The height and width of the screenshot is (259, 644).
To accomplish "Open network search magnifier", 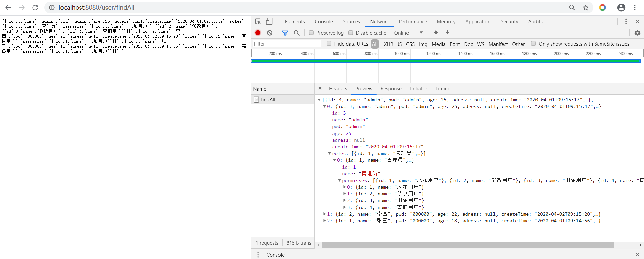I will 297,33.
